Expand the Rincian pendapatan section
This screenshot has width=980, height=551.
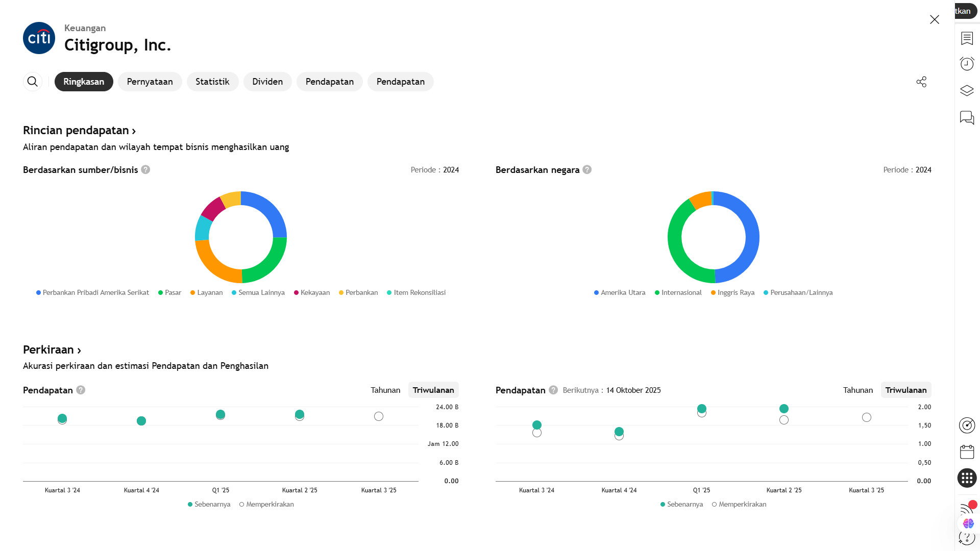[79, 131]
